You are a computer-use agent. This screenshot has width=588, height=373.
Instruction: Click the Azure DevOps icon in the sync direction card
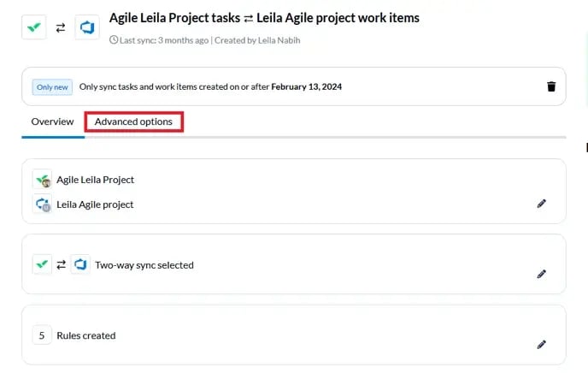tap(80, 264)
